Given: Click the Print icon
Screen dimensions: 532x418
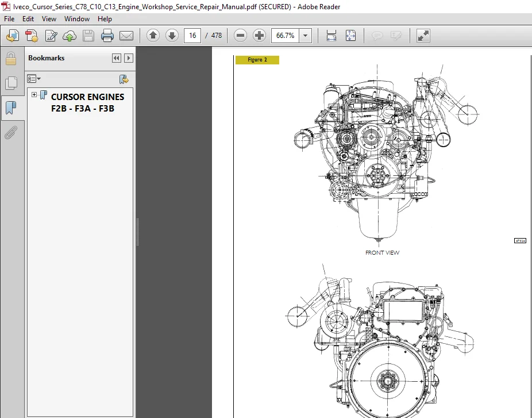Looking at the screenshot, I should coord(107,36).
